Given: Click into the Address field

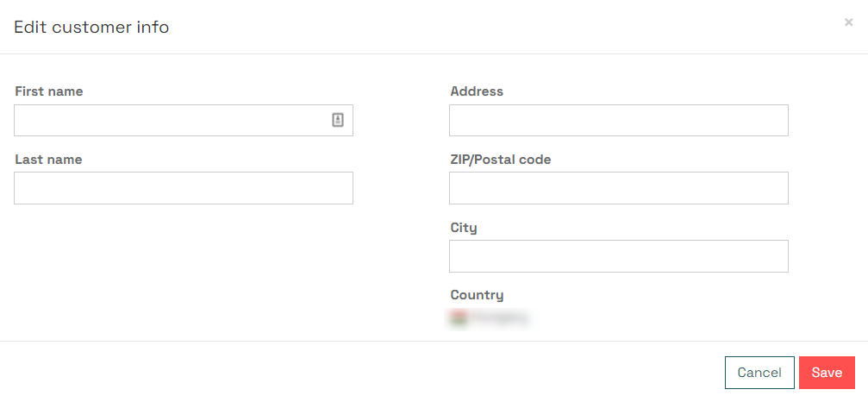Looking at the screenshot, I should [x=618, y=120].
